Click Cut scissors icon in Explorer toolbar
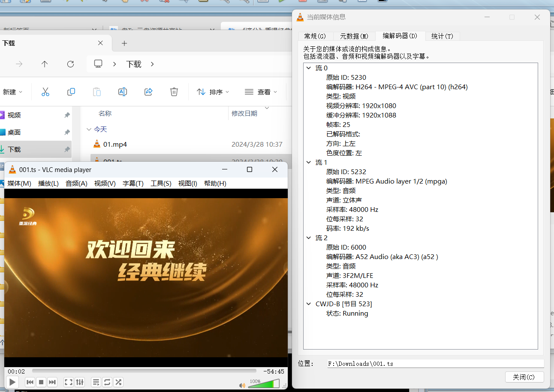The width and height of the screenshot is (554, 392). coord(45,92)
